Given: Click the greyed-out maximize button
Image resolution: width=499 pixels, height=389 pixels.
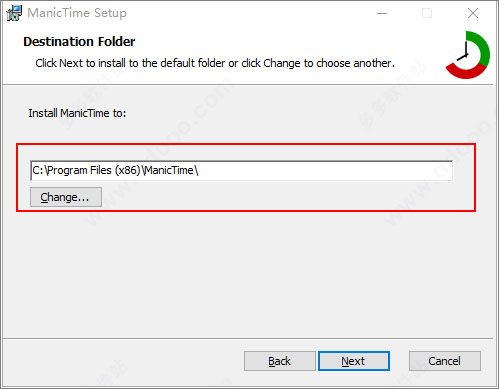Looking at the screenshot, I should click(427, 13).
